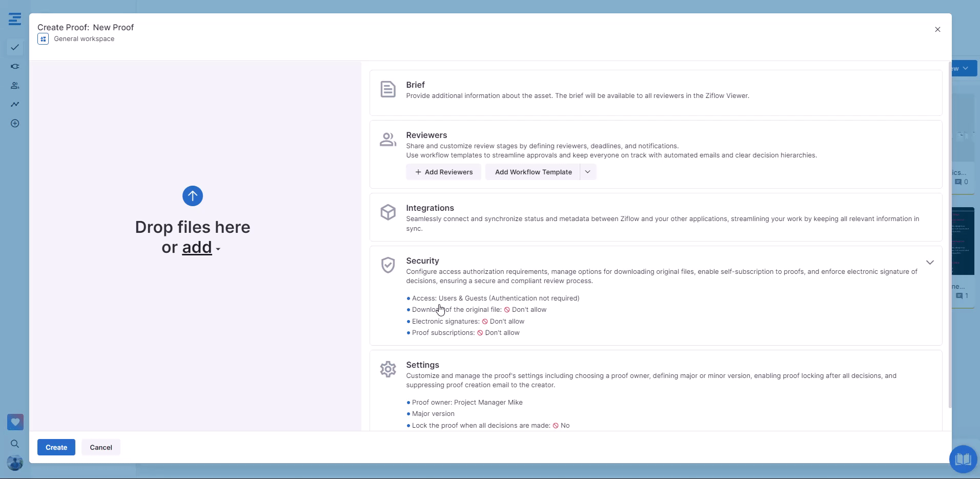Click the Reviewers section heading
Viewport: 980px width, 479px height.
tap(426, 135)
